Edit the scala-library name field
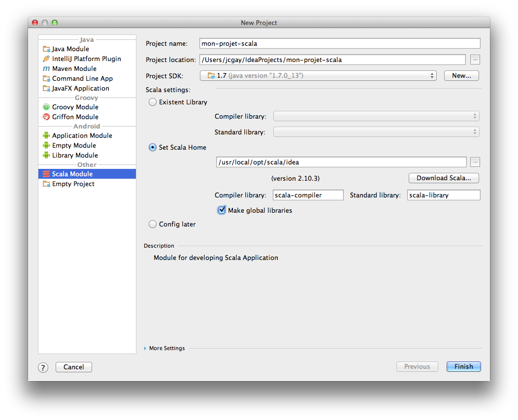The width and height of the screenshot is (518, 420). (444, 195)
